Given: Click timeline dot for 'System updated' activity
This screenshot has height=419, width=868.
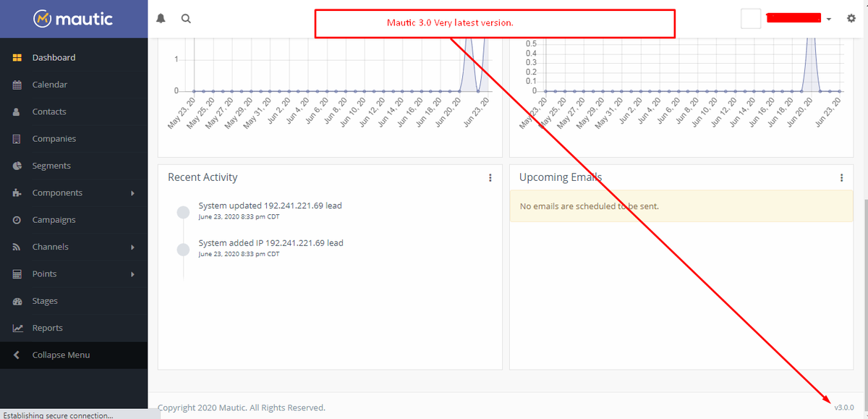Looking at the screenshot, I should (184, 212).
